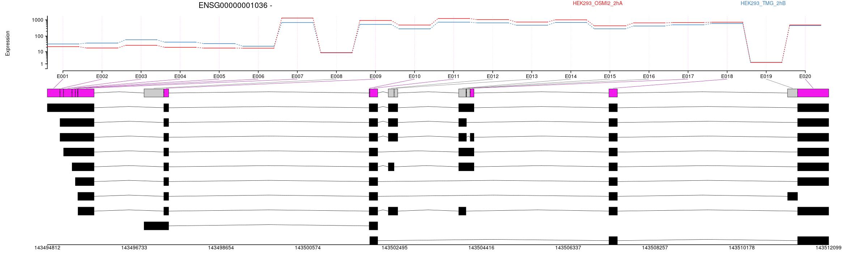Select the E010 axis label
The width and height of the screenshot is (868, 253).
point(414,77)
